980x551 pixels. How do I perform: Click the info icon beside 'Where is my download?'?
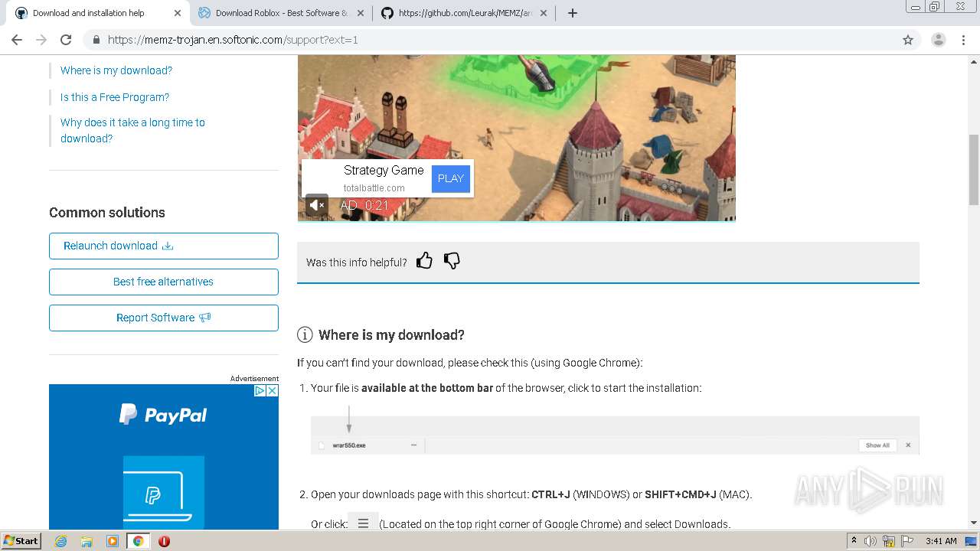[x=305, y=334]
